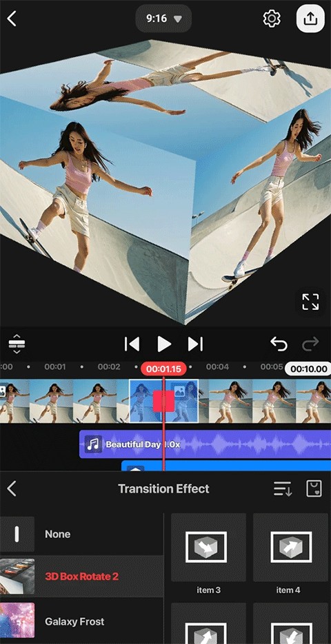331x644 pixels.
Task: Choose the Galaxy Frost transition category
Action: 81,621
